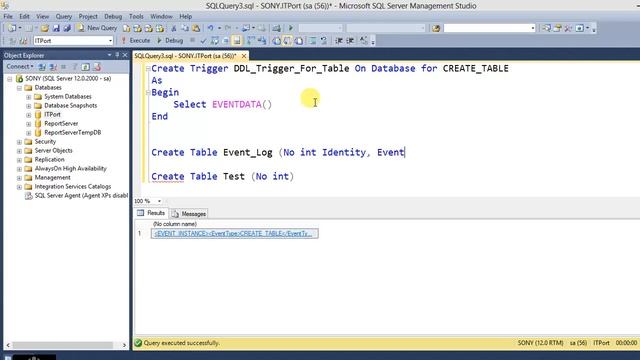Click the Debug button

coord(170,40)
